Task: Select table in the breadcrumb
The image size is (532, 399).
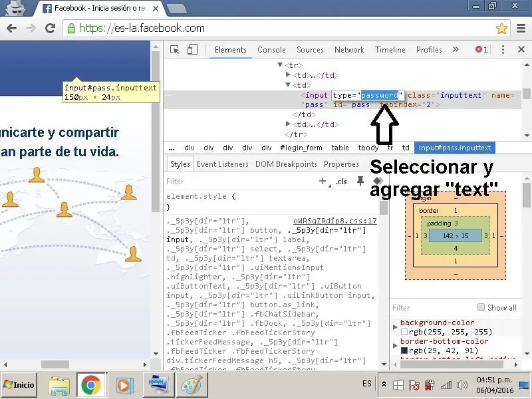Action: (340, 148)
